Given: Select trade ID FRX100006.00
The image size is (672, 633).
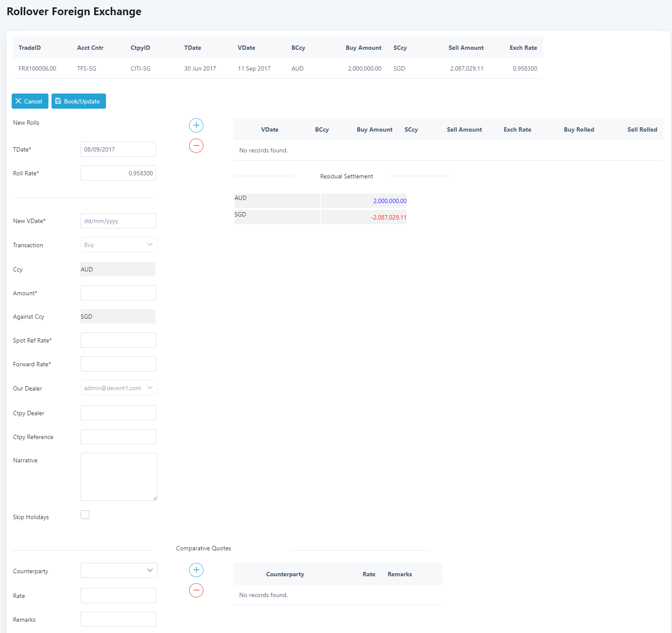Looking at the screenshot, I should click(x=37, y=68).
